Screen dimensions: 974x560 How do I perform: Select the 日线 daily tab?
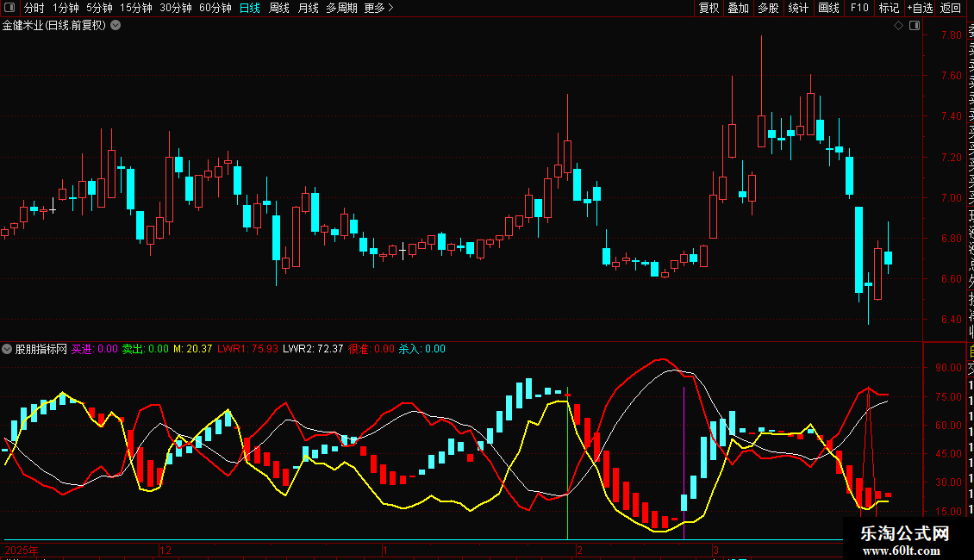pos(250,8)
